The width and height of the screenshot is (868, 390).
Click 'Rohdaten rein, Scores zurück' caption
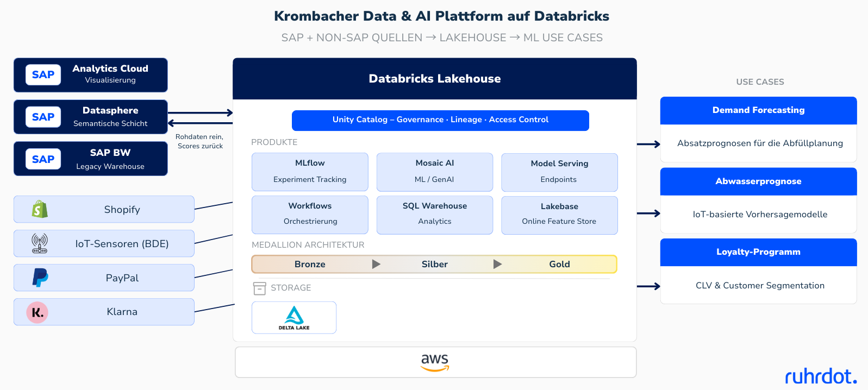point(199,141)
